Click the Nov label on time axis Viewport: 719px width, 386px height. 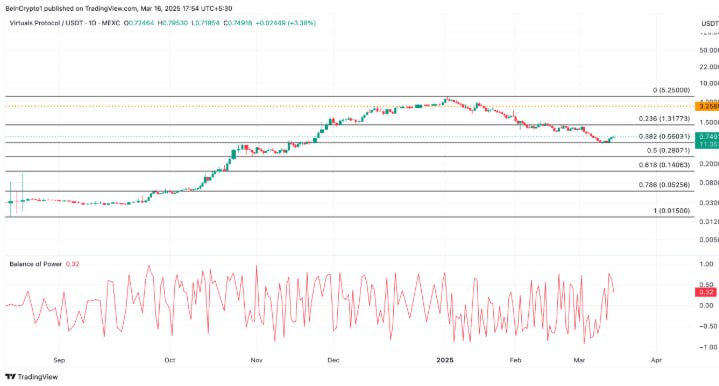pyautogui.click(x=256, y=360)
